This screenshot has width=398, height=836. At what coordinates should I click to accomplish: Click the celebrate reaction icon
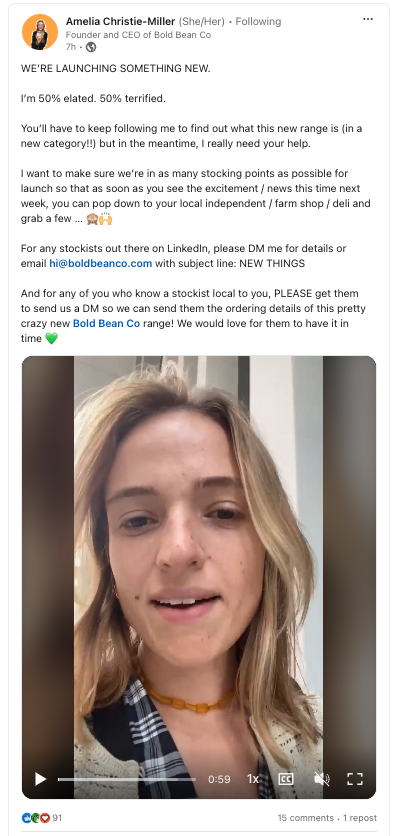[35, 817]
